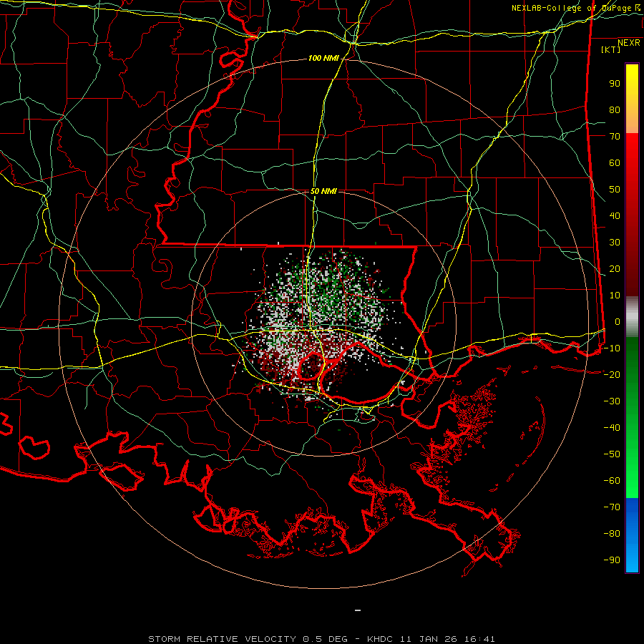Select the -90 value on velocity scale
Image resolution: width=644 pixels, height=644 pixels.
[612, 560]
